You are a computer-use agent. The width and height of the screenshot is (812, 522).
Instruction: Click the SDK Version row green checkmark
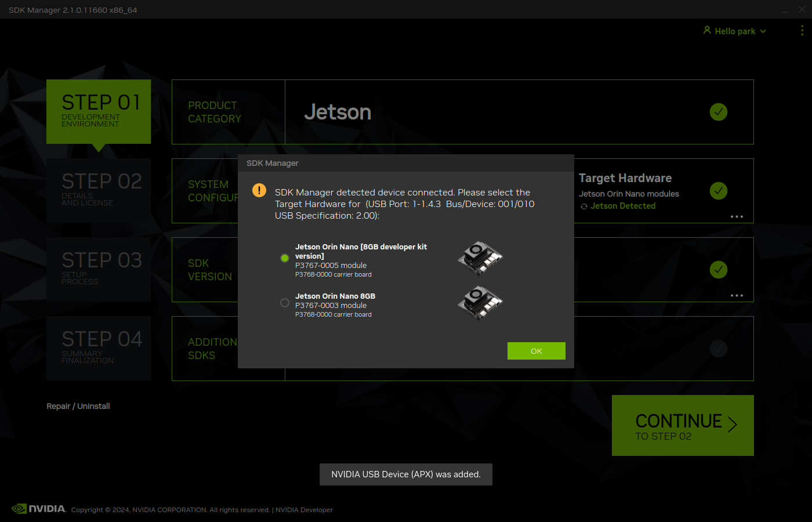[719, 270]
